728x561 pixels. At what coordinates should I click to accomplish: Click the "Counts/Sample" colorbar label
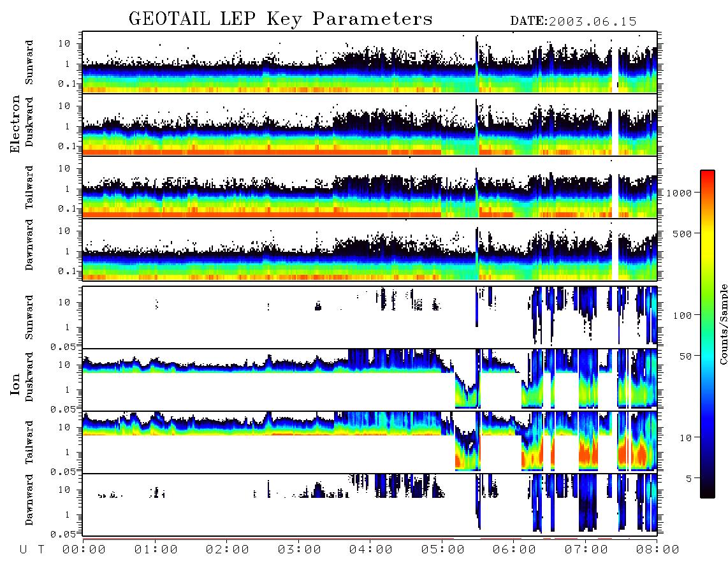click(723, 324)
